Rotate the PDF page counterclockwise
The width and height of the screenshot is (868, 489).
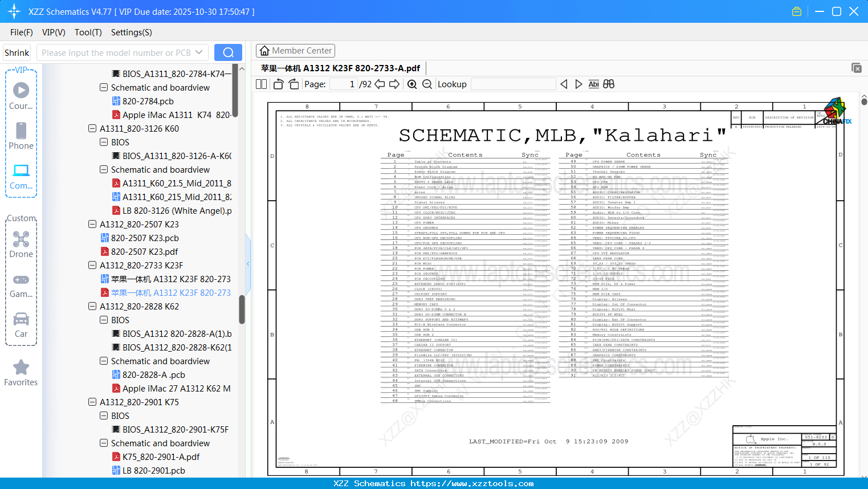[x=279, y=84]
